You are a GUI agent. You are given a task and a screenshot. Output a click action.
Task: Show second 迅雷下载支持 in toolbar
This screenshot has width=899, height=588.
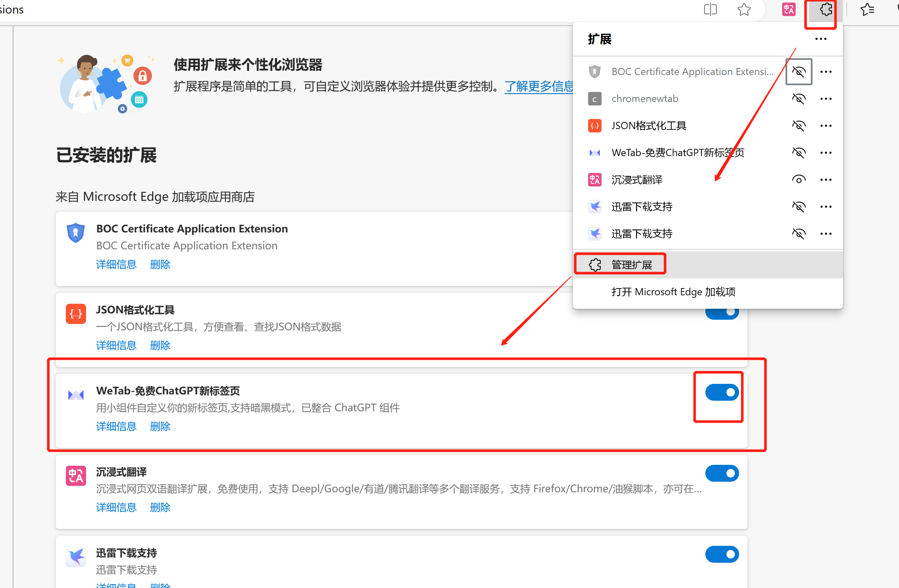(799, 234)
